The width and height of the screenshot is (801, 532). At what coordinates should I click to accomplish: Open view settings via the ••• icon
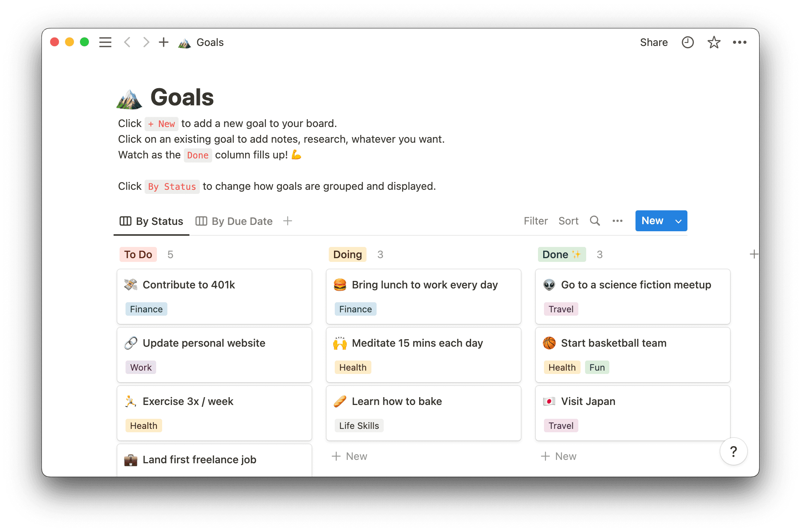point(617,221)
